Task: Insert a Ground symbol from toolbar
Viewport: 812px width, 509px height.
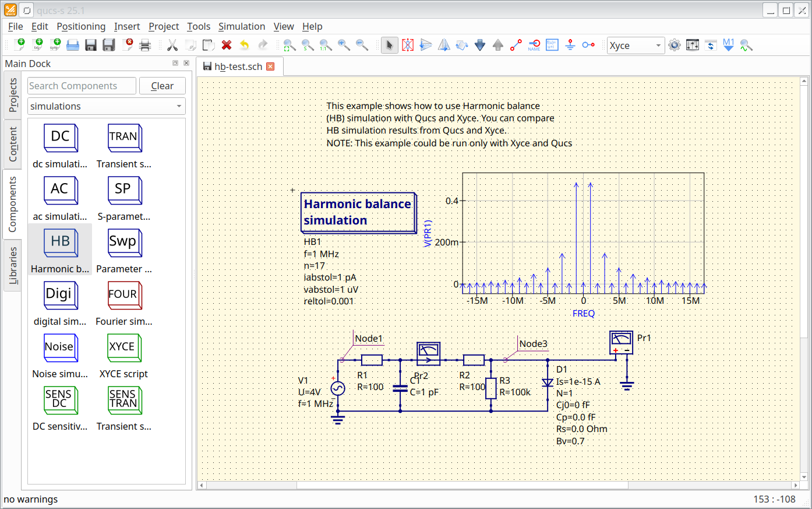Action: click(x=570, y=45)
